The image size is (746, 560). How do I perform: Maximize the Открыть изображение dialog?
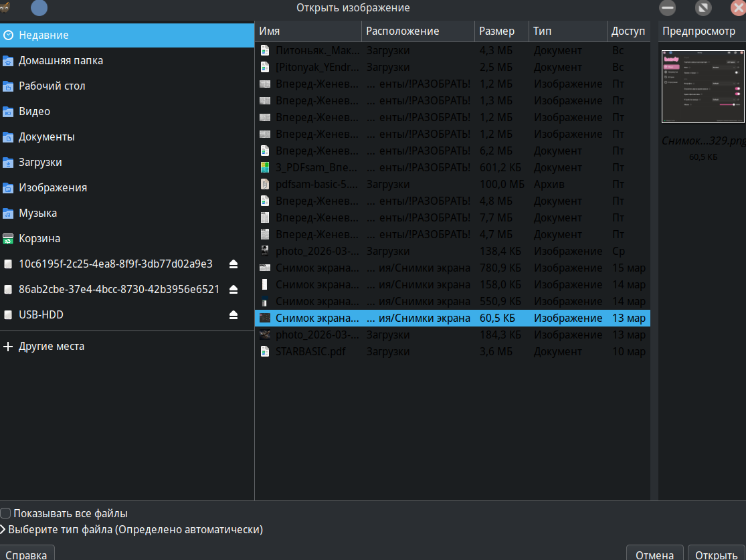coord(703,7)
